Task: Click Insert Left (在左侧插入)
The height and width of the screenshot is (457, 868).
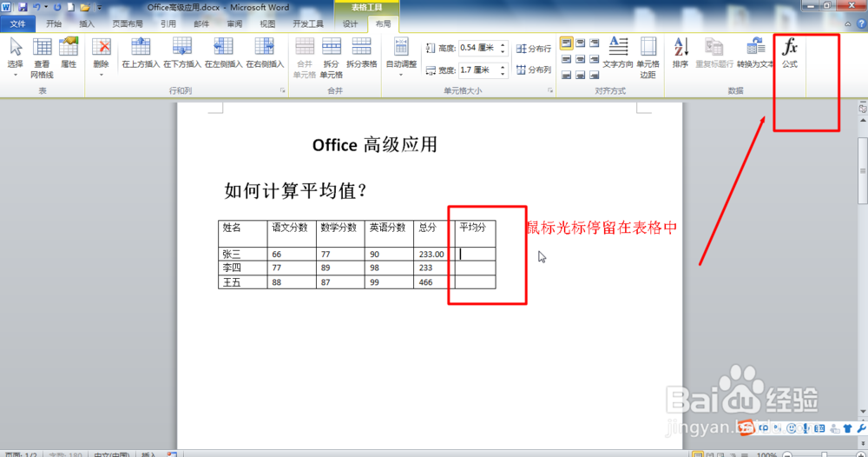Action: pos(223,54)
